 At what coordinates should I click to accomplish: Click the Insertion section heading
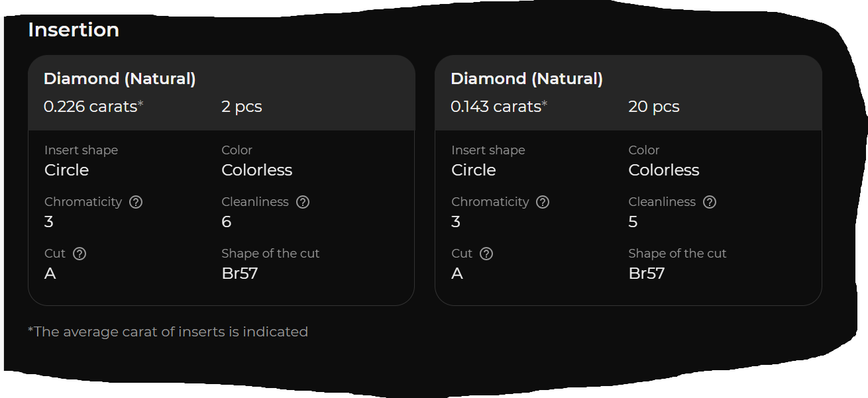(x=74, y=30)
